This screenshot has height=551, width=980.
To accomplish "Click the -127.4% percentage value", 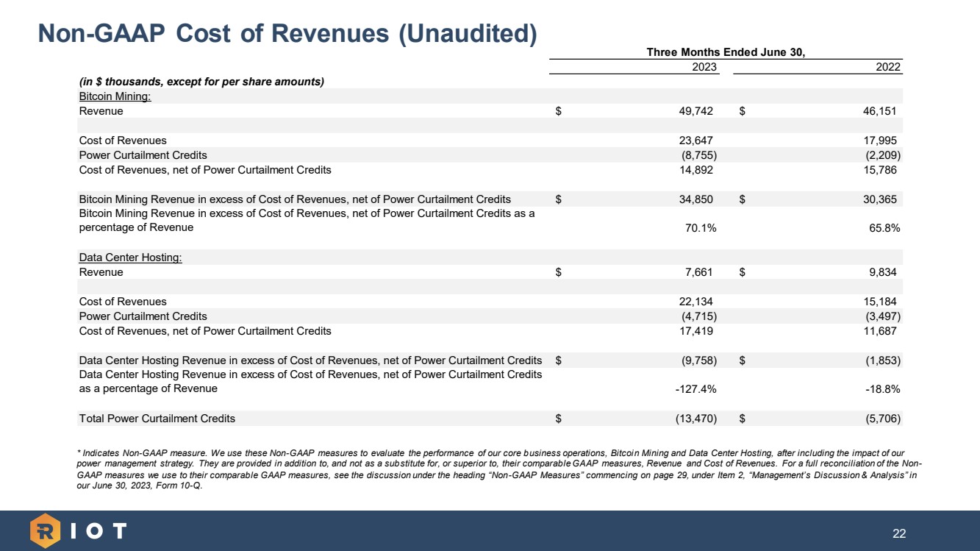I will coord(695,389).
